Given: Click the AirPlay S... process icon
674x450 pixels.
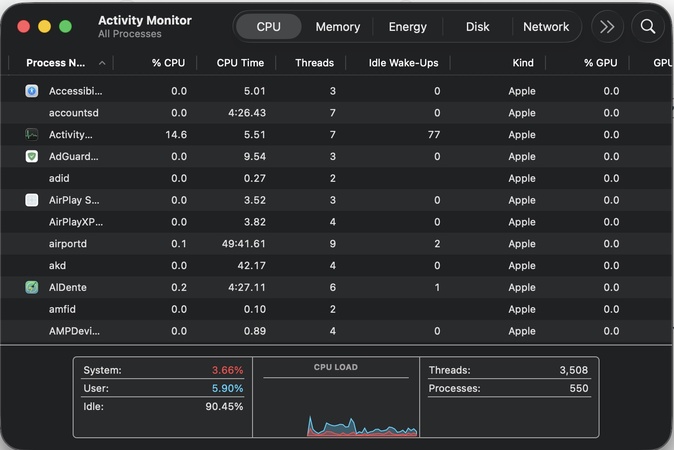Looking at the screenshot, I should pos(31,200).
